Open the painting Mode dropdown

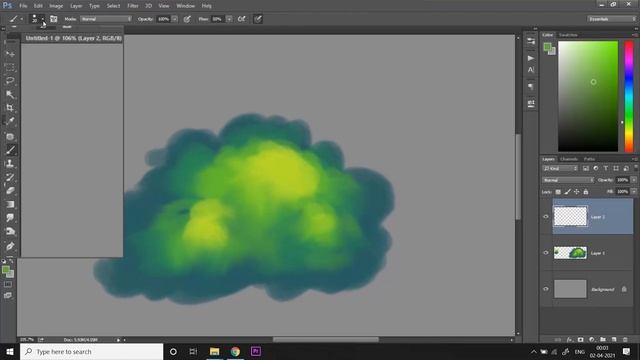coord(106,19)
